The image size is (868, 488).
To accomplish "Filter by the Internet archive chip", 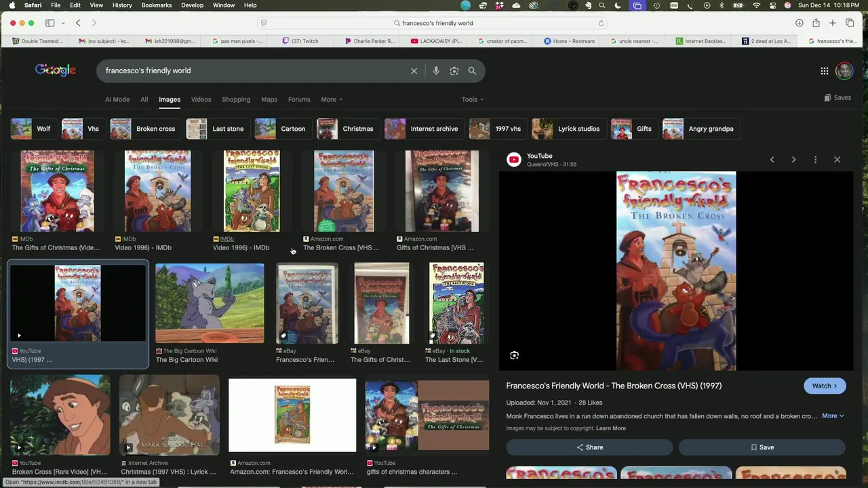I will coord(423,129).
